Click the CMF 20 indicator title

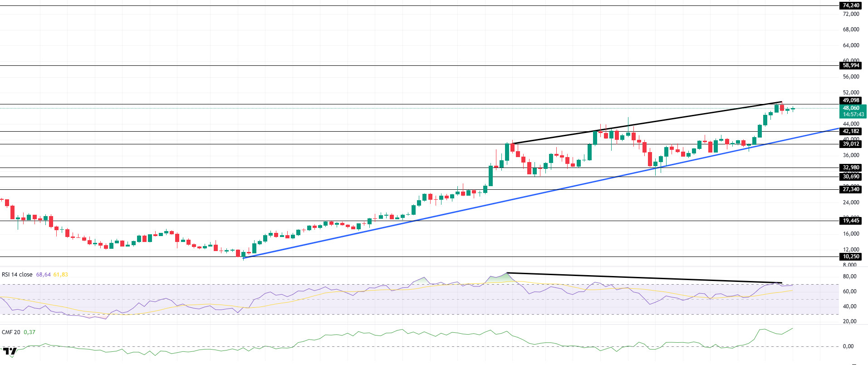pos(11,332)
